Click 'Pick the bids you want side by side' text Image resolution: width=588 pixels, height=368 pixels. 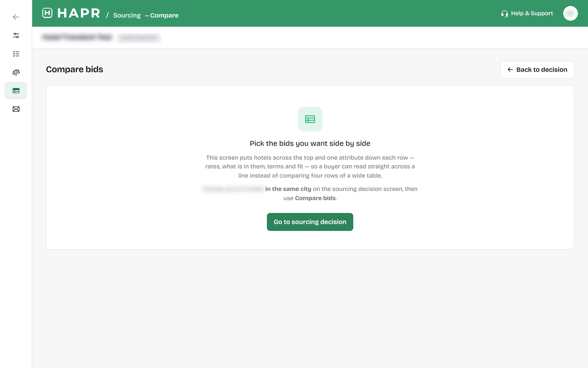click(x=310, y=143)
